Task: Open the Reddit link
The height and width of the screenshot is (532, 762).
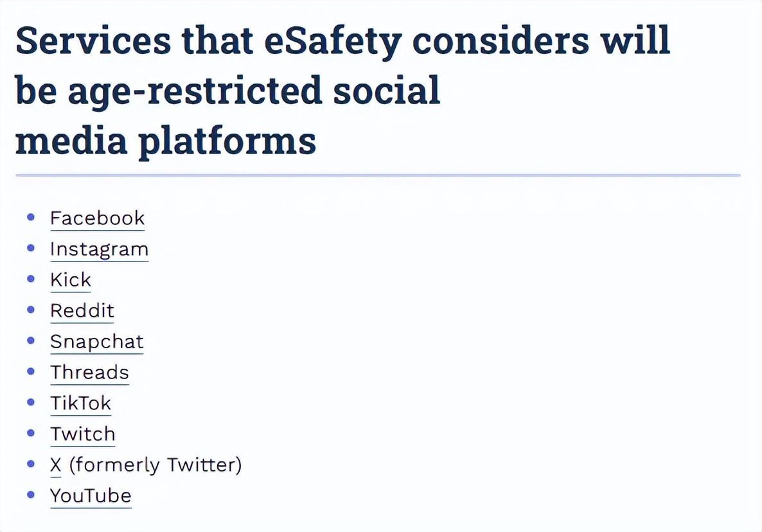Action: (82, 311)
